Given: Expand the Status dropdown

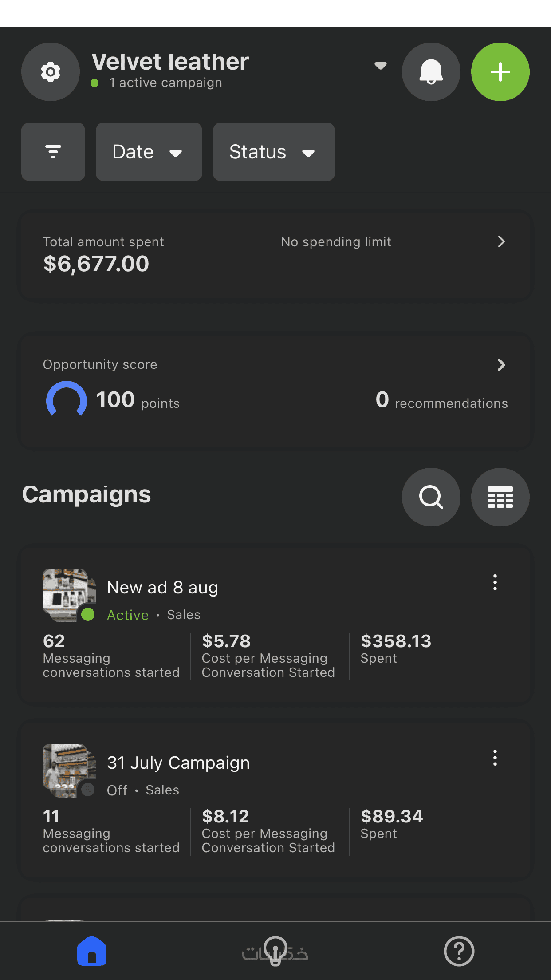Looking at the screenshot, I should point(273,152).
